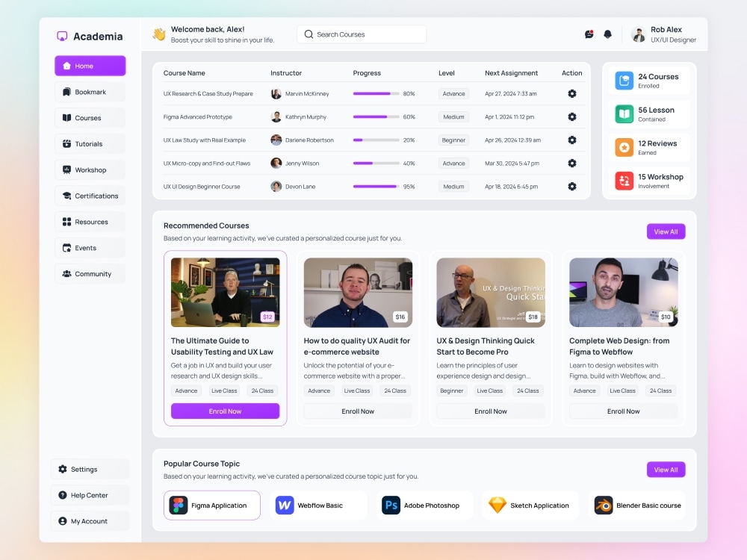The image size is (747, 560).
Task: Open Complete Web Design thumbnail
Action: click(x=624, y=293)
